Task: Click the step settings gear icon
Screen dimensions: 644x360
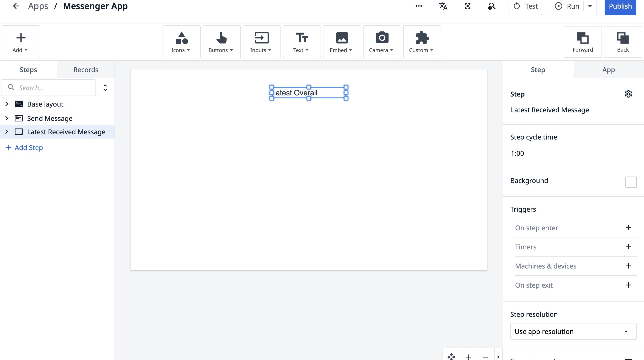Action: tap(628, 94)
